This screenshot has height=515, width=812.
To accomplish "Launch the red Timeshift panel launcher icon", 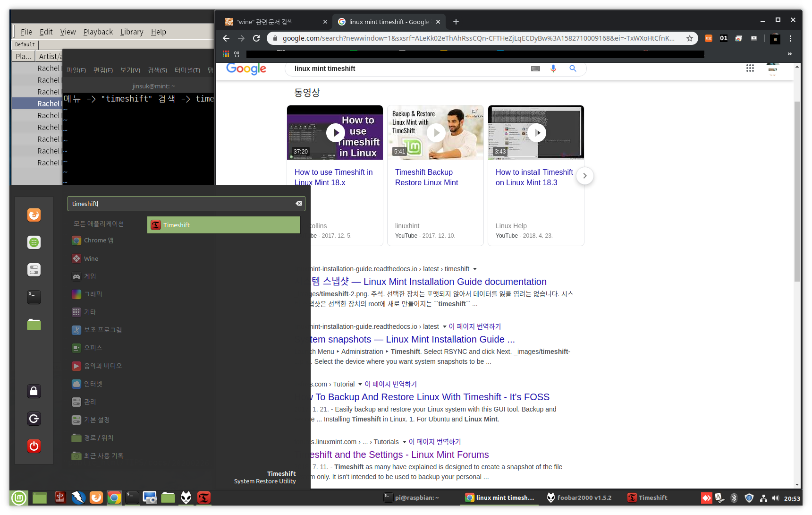I will pyautogui.click(x=204, y=498).
